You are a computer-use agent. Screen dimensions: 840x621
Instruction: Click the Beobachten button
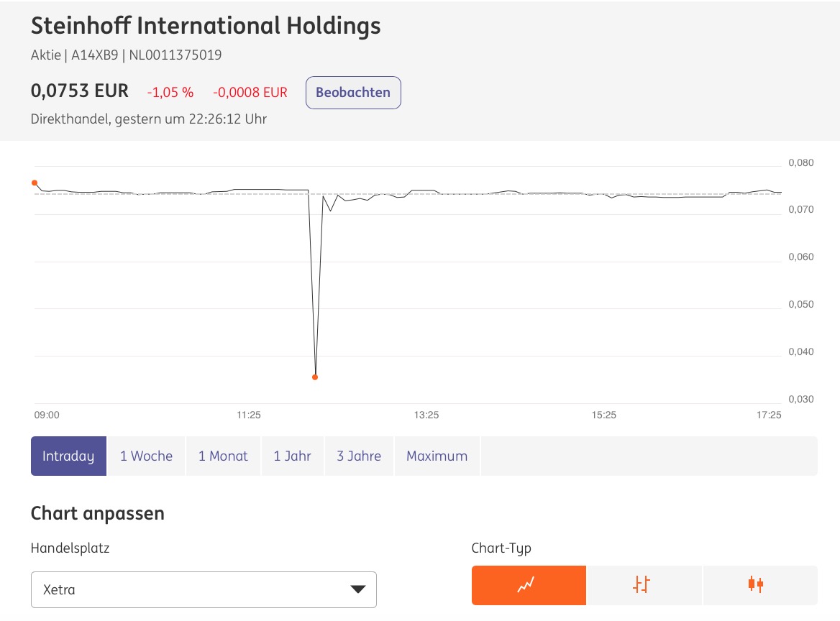[x=353, y=93]
